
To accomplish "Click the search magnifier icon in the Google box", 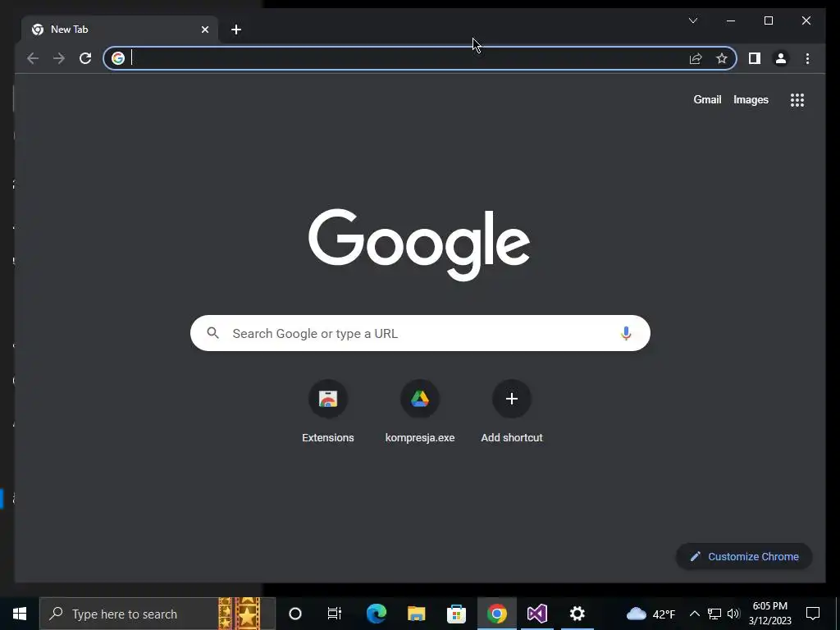I will coord(212,333).
